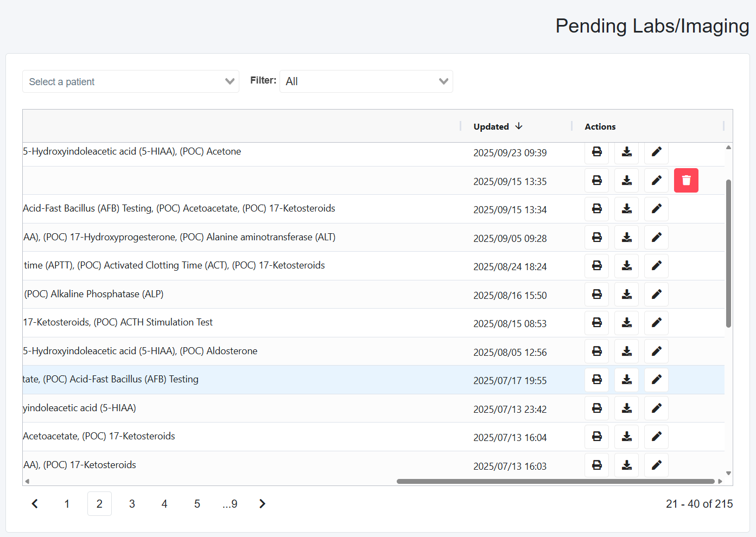This screenshot has height=537, width=756.
Task: Go to next page with right chevron
Action: click(262, 504)
